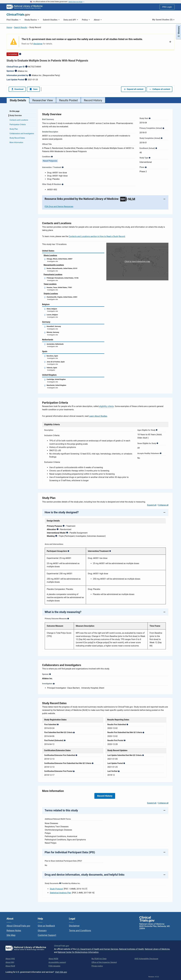
Task: Click the info icon next to Enrollment (Actual)
Action: coord(156,148)
